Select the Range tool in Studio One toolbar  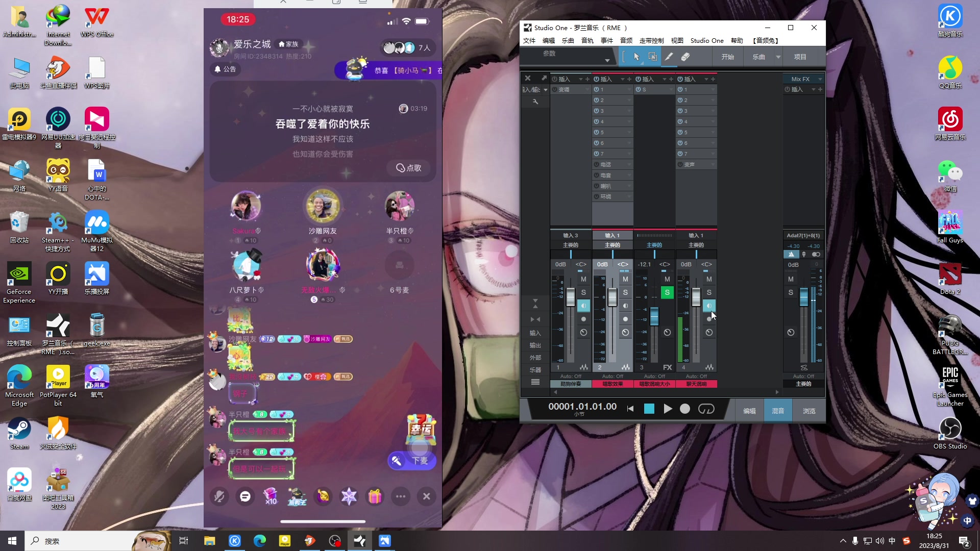coord(652,57)
